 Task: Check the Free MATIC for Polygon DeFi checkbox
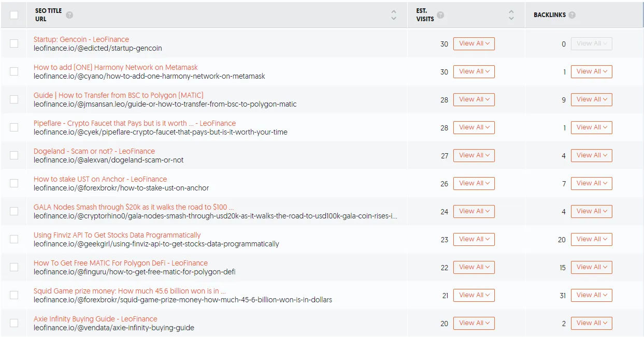14,267
